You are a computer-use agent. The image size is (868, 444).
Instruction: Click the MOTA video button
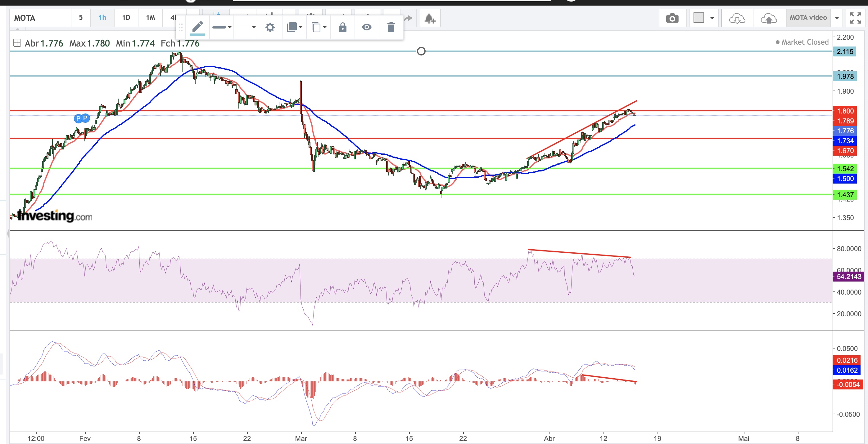tap(808, 18)
